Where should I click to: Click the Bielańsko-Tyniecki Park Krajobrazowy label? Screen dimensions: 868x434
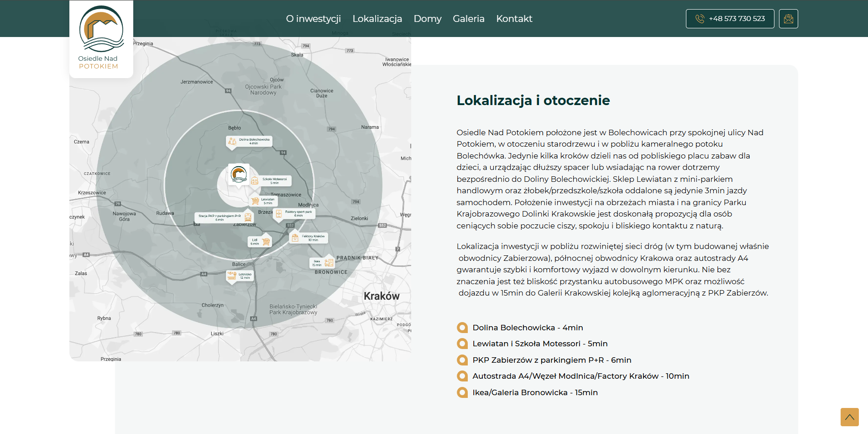[293, 309]
